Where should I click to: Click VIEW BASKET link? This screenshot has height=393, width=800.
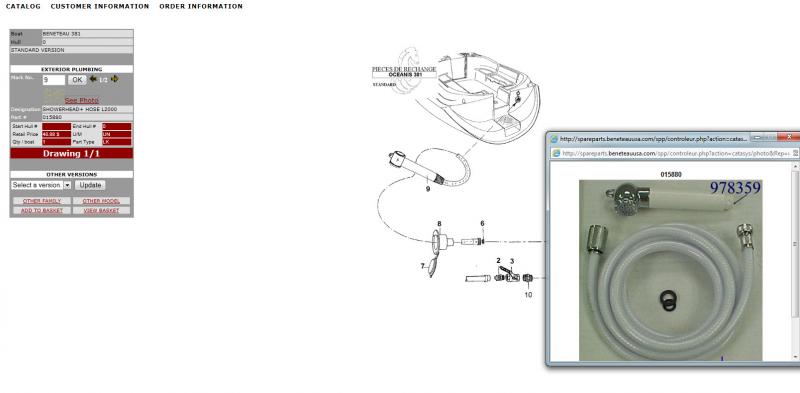(x=101, y=210)
